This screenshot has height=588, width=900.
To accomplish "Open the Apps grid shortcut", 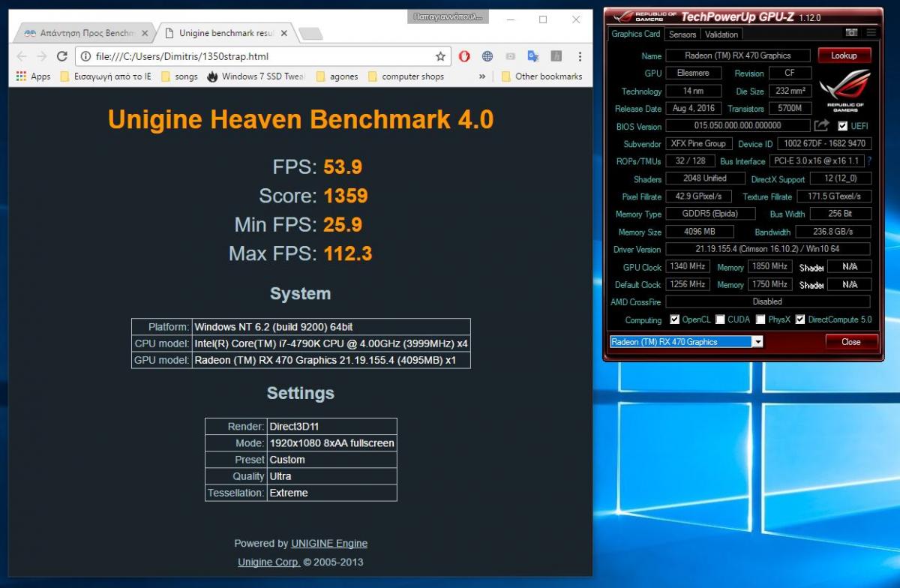I will click(x=33, y=76).
